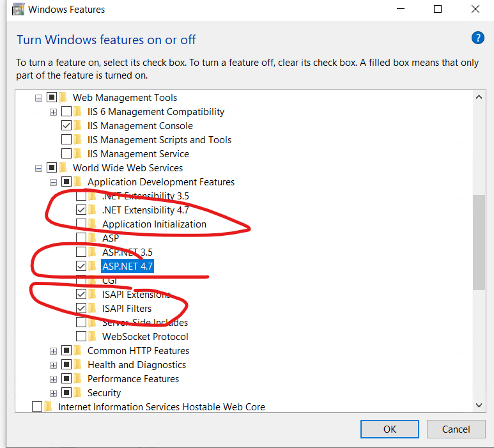Toggle the Web Management Tools checkbox
494x448 pixels.
pos(52,97)
